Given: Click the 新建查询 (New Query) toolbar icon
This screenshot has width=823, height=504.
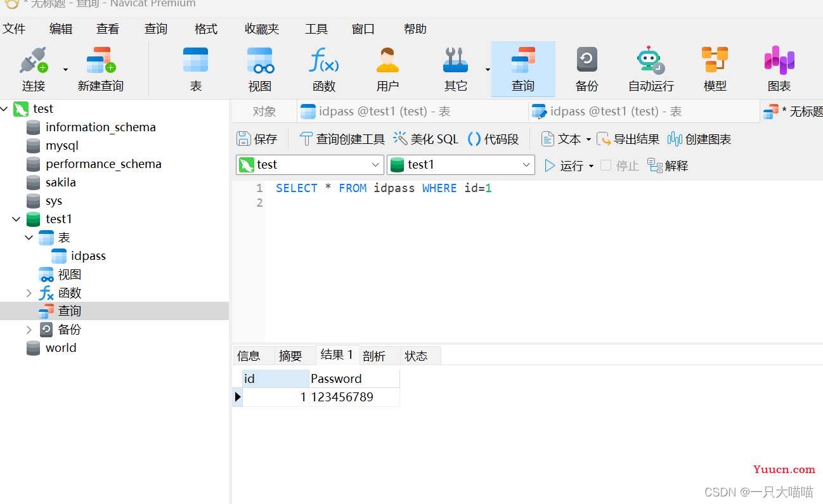Looking at the screenshot, I should point(101,61).
